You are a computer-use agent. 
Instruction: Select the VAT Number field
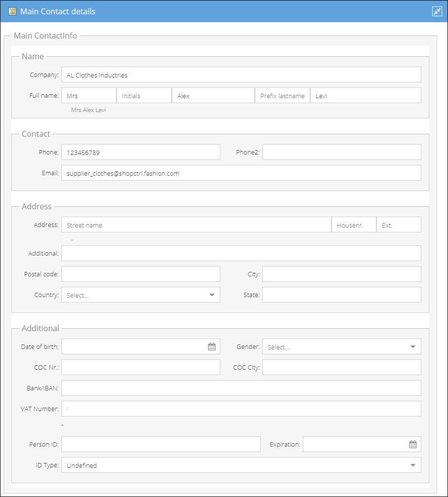click(241, 409)
